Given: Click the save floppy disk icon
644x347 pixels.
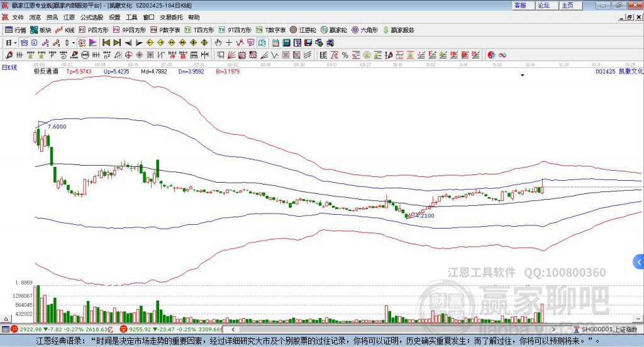Looking at the screenshot, I should tap(308, 43).
